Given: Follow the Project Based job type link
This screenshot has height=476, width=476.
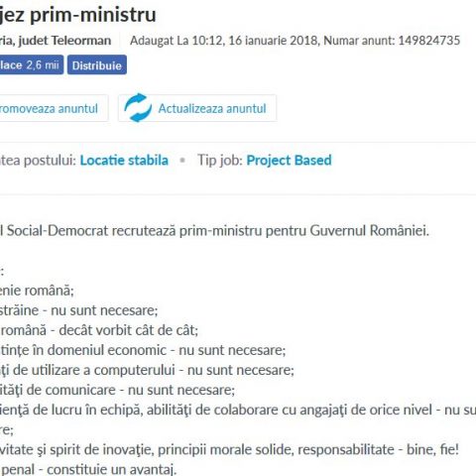Looking at the screenshot, I should 289,161.
